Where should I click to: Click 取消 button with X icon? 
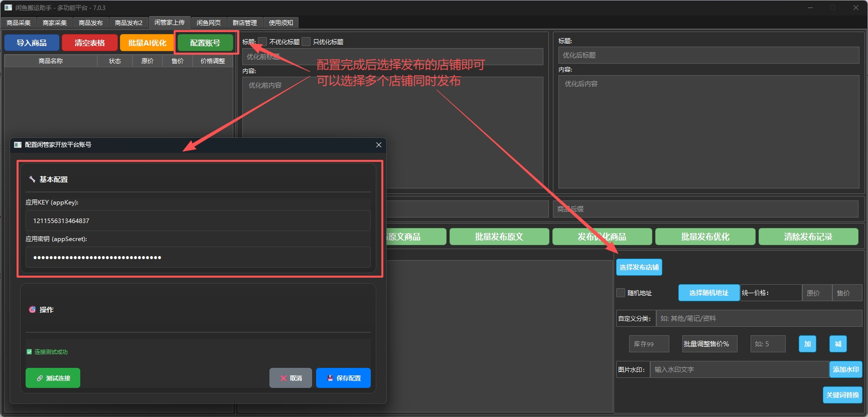tap(291, 378)
